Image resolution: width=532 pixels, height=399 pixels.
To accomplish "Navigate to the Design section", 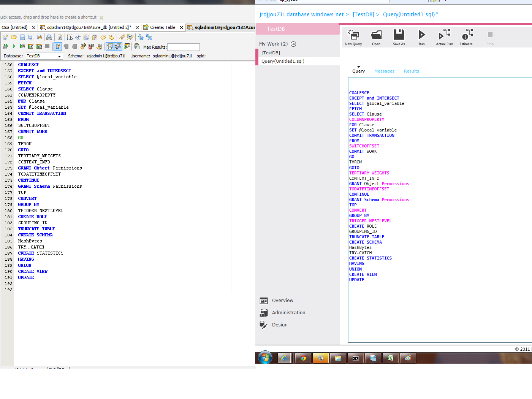I will pos(280,325).
